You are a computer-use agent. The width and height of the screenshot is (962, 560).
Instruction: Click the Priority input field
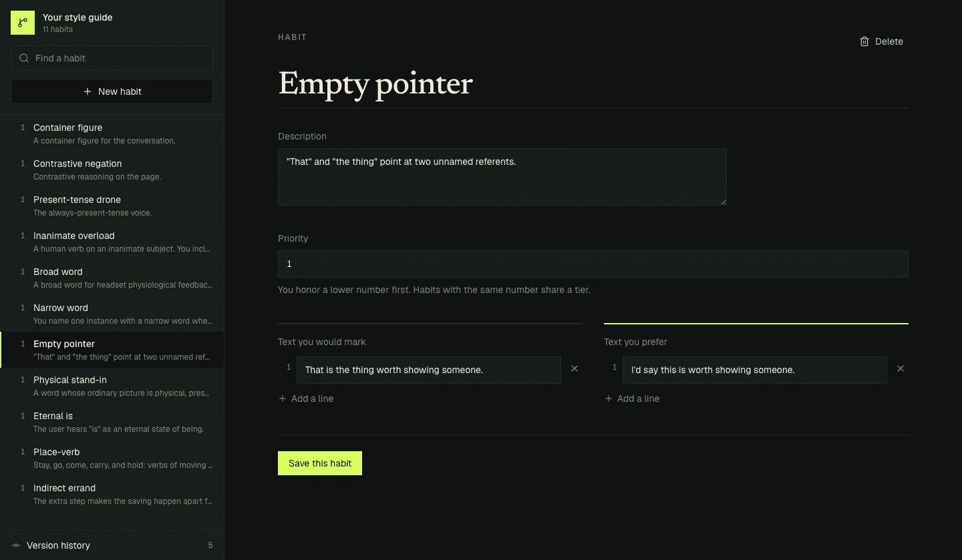pyautogui.click(x=593, y=264)
